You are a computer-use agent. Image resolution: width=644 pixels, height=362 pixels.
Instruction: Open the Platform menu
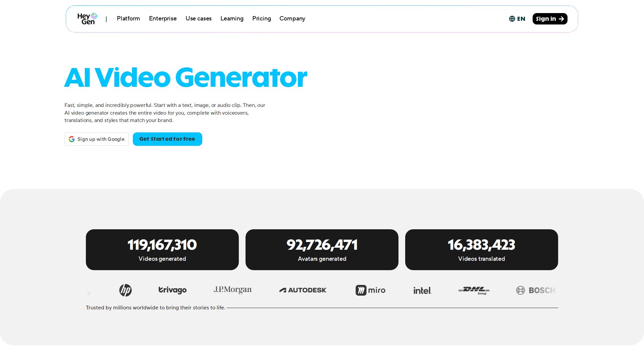[x=128, y=18]
